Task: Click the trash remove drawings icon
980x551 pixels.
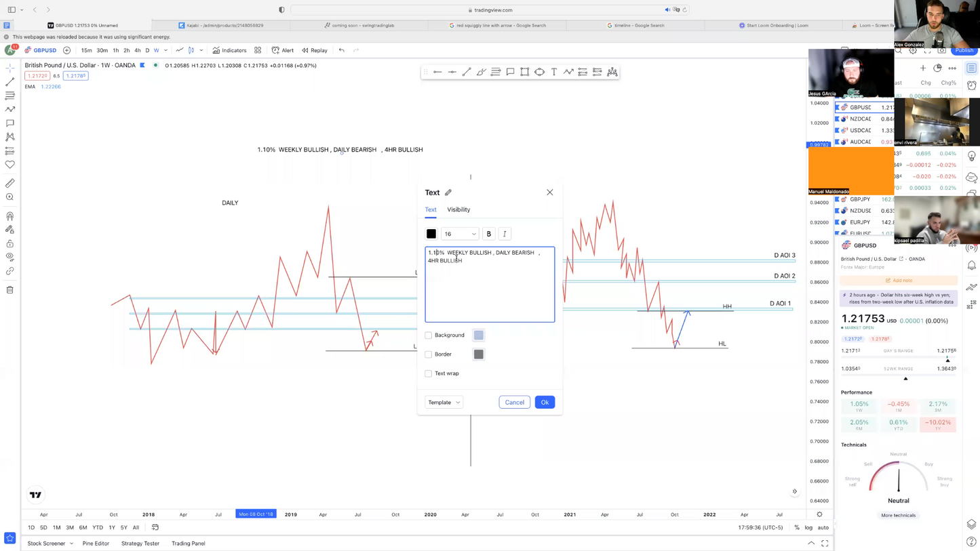Action: [x=10, y=290]
